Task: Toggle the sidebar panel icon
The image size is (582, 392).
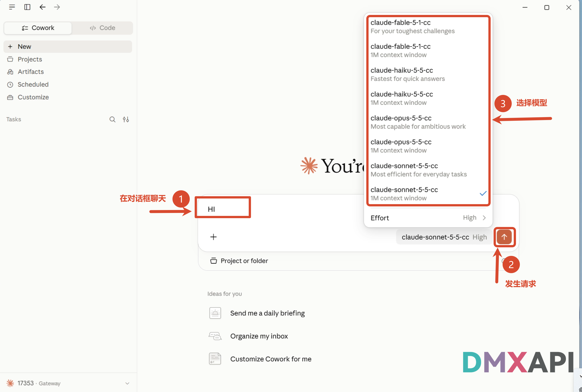Action: (x=27, y=7)
